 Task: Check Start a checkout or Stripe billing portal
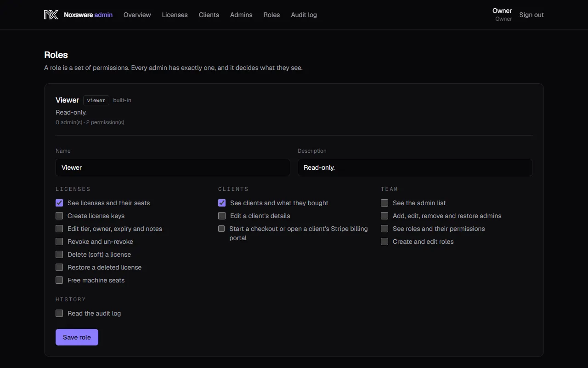[x=221, y=229]
